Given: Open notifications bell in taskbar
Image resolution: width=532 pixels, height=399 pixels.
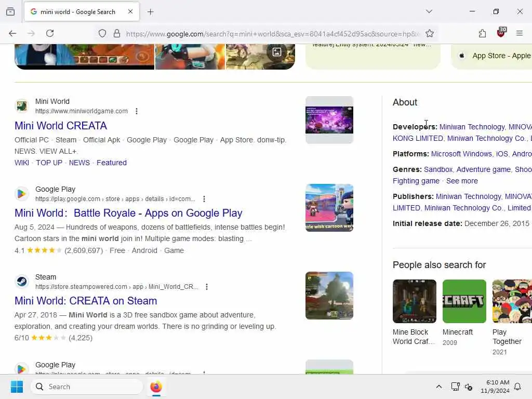Looking at the screenshot, I should coord(517,387).
